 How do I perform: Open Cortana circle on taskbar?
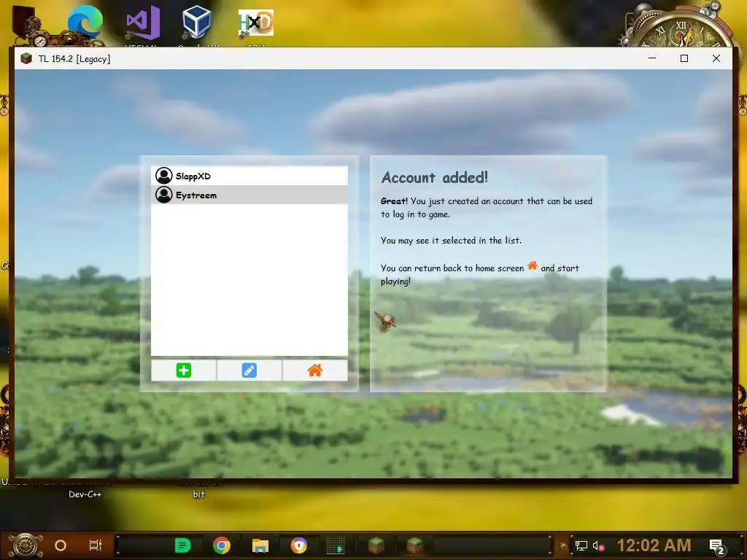click(x=61, y=545)
